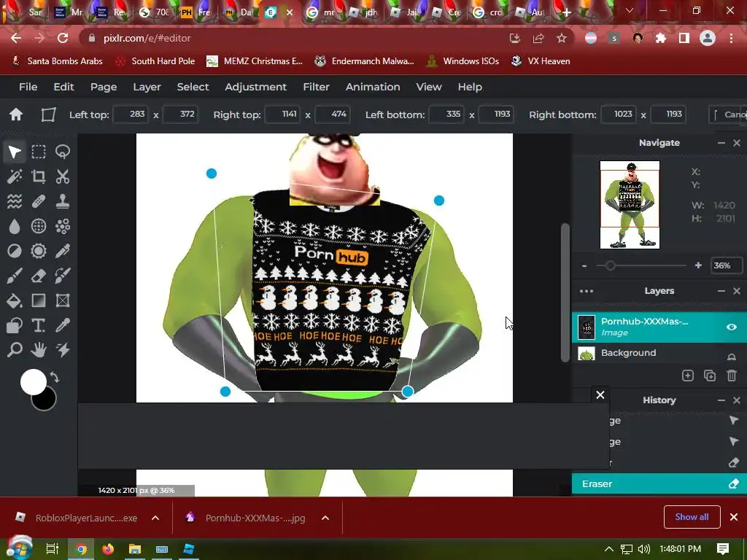Click the Navigate preview thumbnail
The width and height of the screenshot is (747, 560).
pos(630,205)
